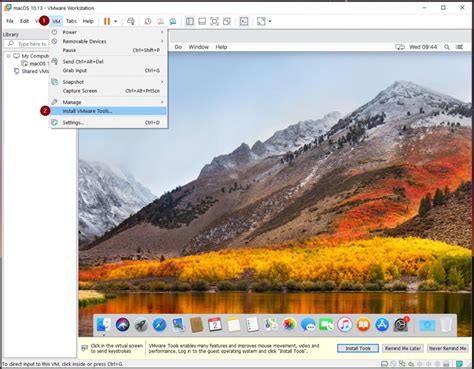Collapse the My Computer tree node
The height and width of the screenshot is (369, 474).
[x=9, y=56]
